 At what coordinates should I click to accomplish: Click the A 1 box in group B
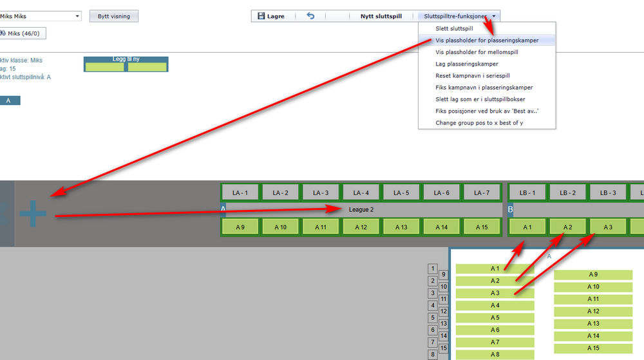(x=527, y=227)
